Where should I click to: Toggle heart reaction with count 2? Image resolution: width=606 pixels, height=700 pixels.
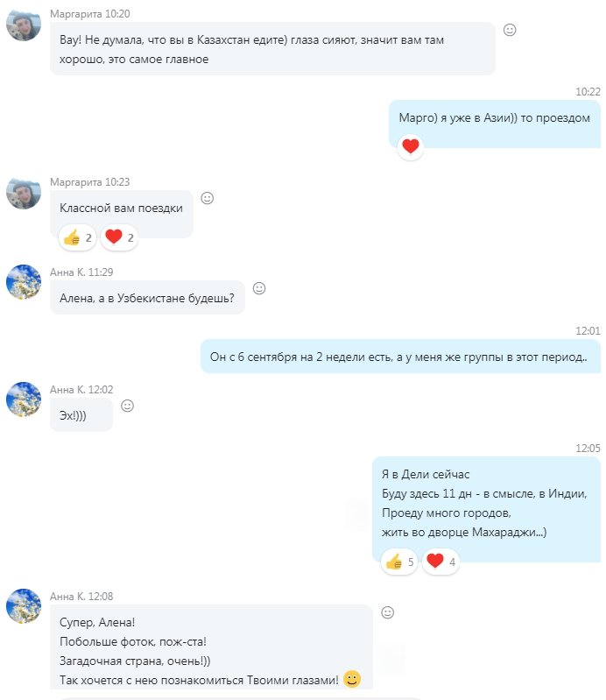tap(119, 237)
